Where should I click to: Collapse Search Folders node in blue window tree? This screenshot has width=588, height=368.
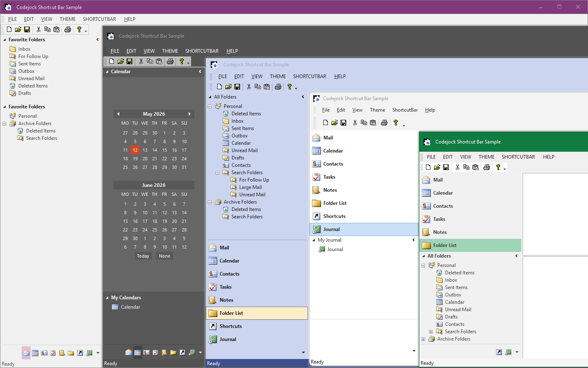(218, 173)
